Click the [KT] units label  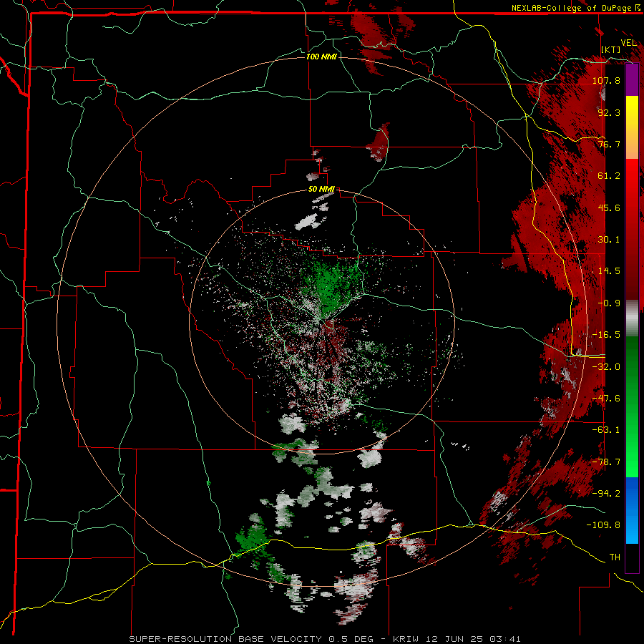611,49
